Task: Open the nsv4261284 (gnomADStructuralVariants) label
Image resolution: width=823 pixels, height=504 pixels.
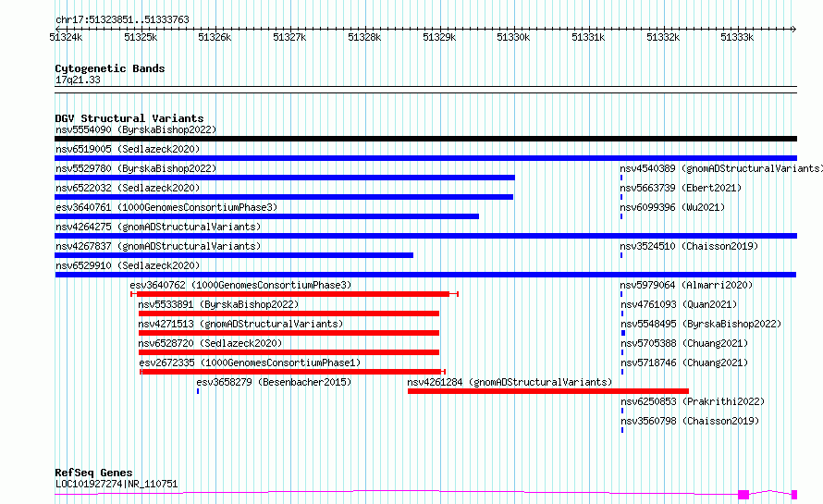Action: point(510,382)
